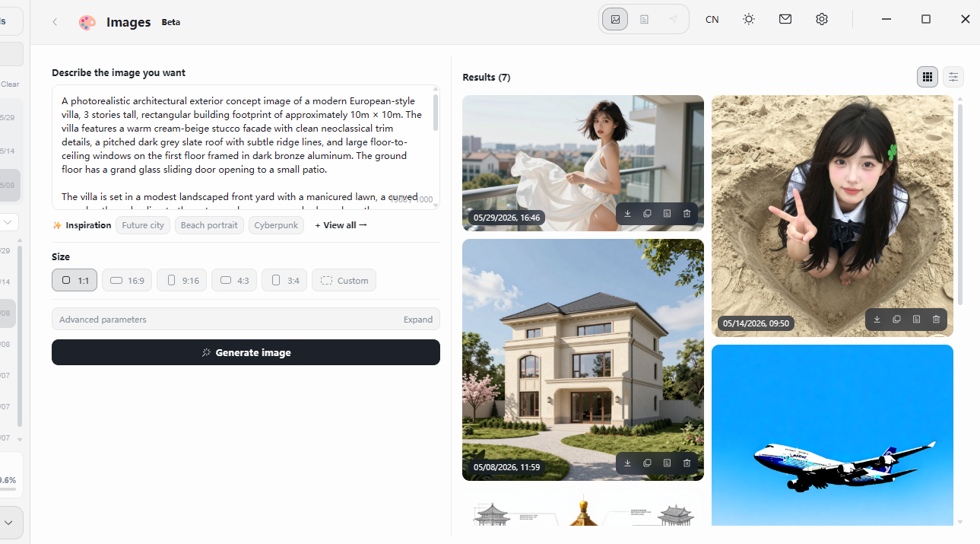
Task: Go back with the left arrow
Action: click(55, 22)
